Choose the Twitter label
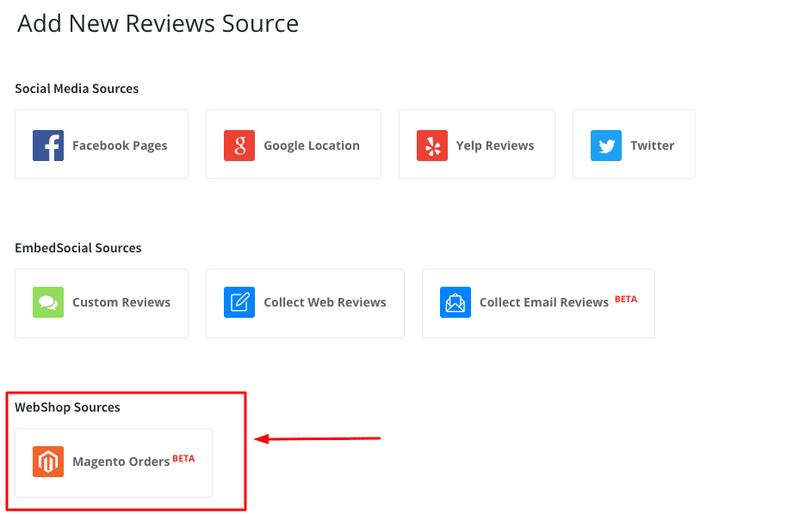The image size is (812, 515). [x=653, y=146]
